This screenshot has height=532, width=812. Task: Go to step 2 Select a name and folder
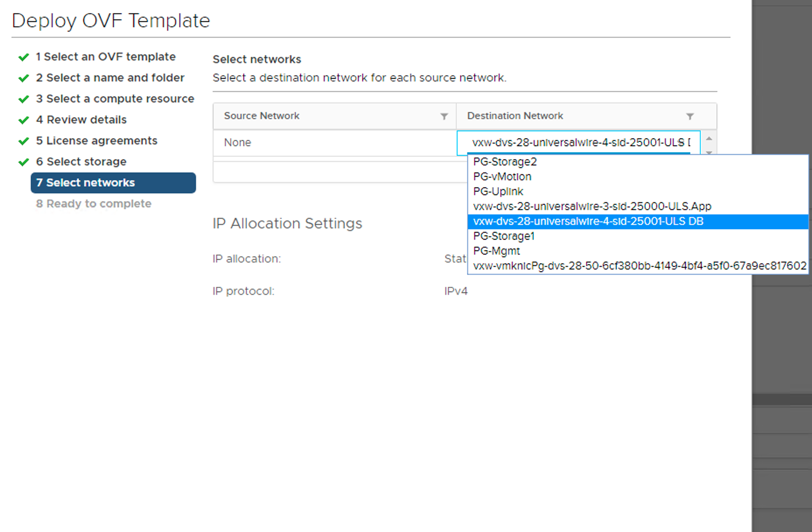[x=110, y=78]
